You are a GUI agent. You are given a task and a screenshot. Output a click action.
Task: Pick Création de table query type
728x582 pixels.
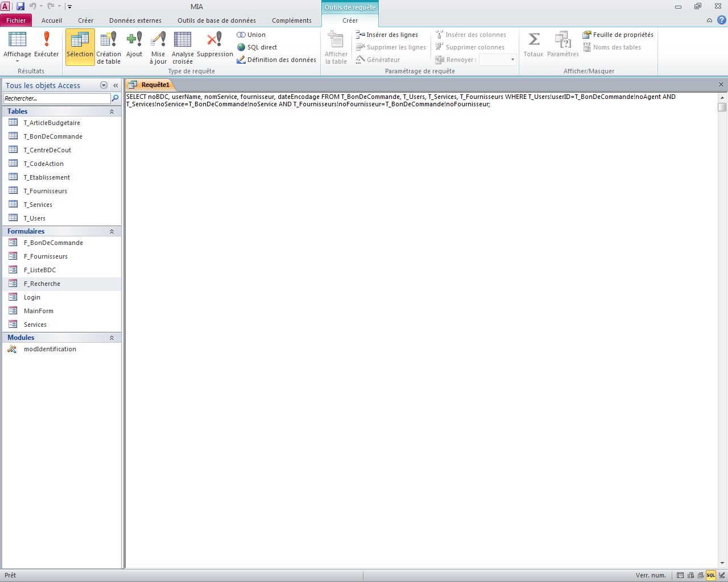109,47
